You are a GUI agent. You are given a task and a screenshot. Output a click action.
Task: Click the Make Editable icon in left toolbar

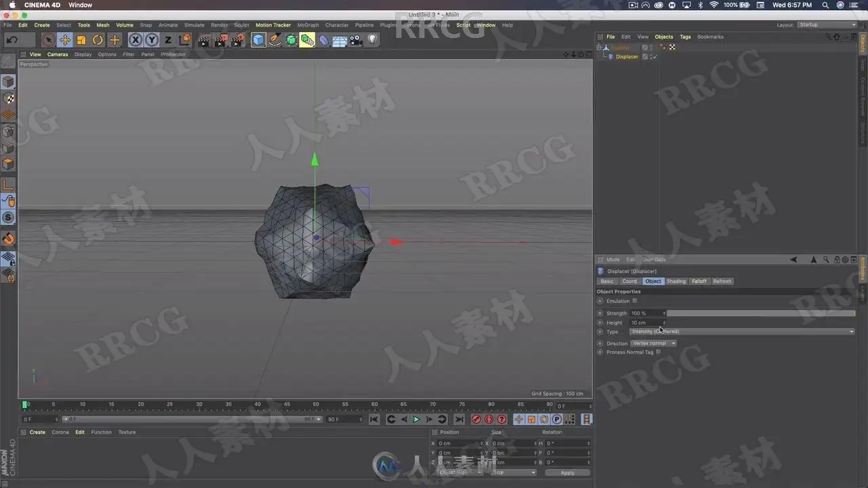tap(8, 61)
